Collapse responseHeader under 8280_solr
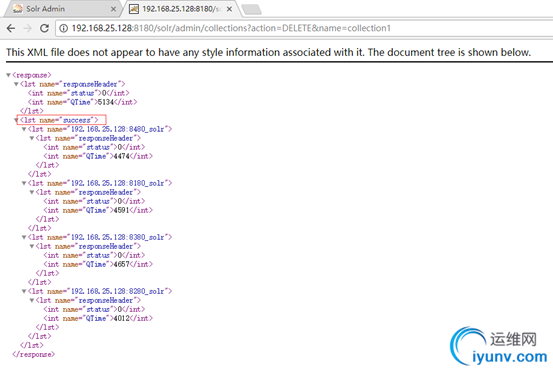 [32, 300]
